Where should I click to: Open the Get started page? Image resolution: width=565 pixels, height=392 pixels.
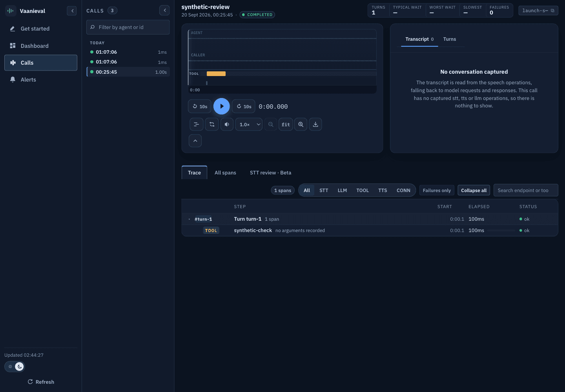[x=41, y=29]
